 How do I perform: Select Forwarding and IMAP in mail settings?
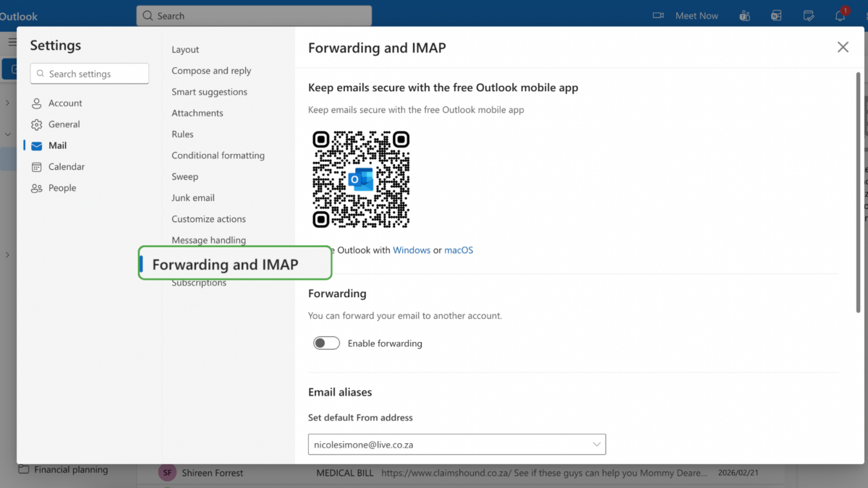pos(235,265)
